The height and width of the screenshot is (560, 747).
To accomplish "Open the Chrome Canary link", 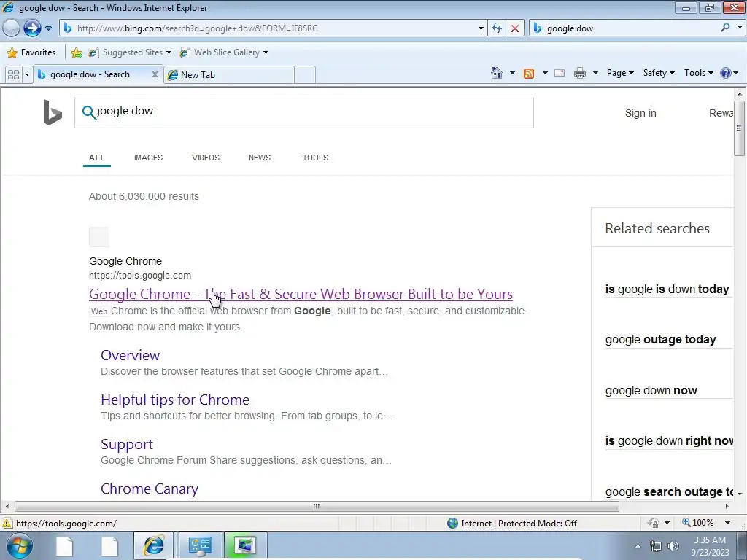I will coord(149,489).
